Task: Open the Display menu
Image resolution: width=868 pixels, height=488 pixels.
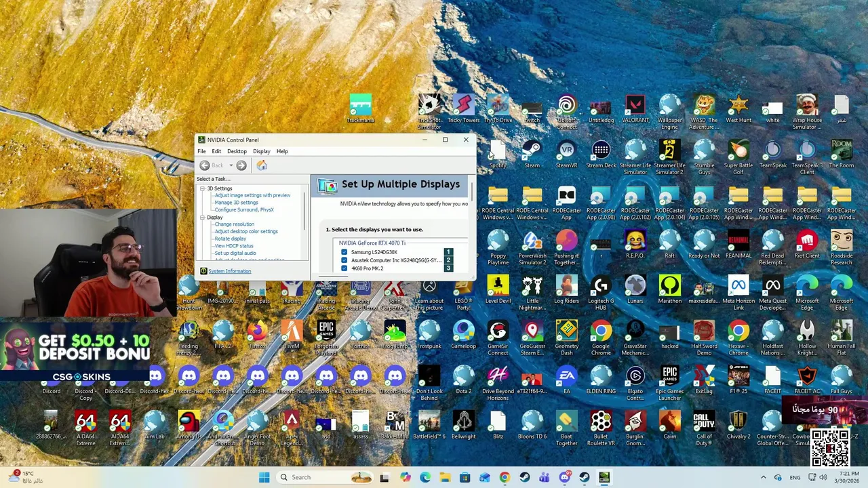Action: click(x=261, y=151)
